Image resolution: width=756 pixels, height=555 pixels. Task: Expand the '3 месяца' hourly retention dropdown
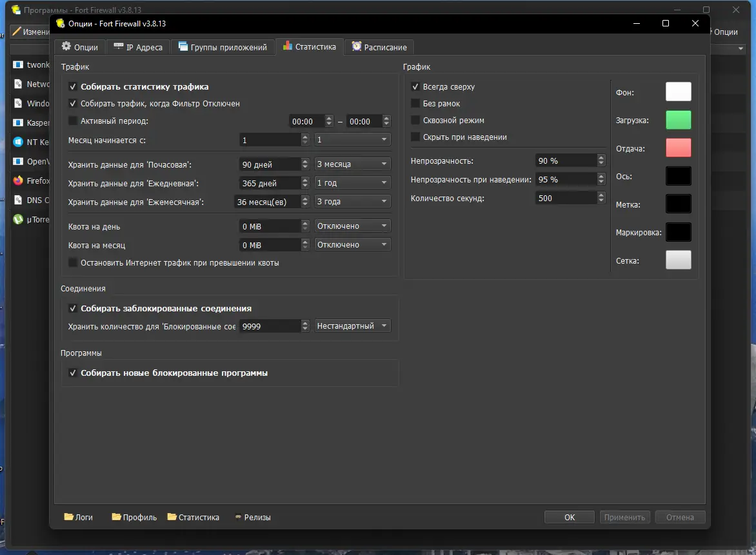coord(352,164)
